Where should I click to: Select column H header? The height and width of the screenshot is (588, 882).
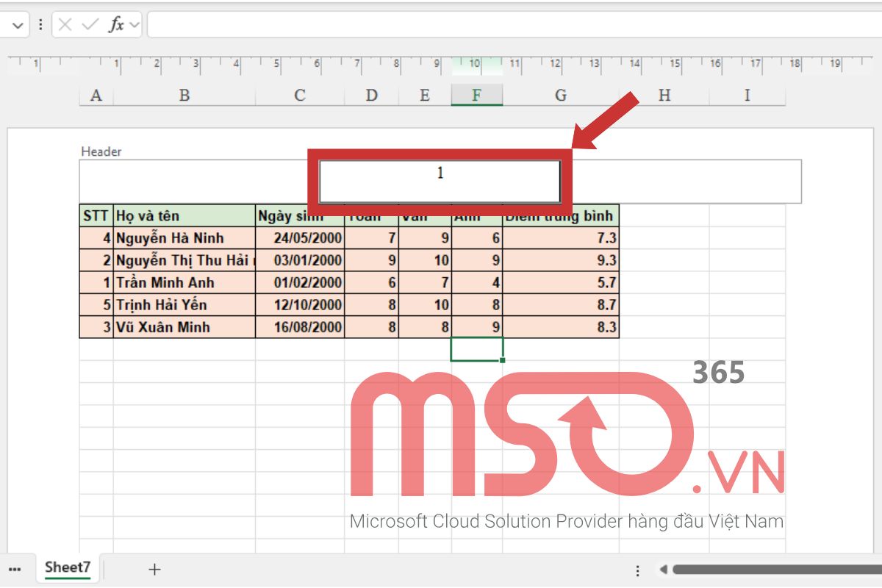[664, 95]
